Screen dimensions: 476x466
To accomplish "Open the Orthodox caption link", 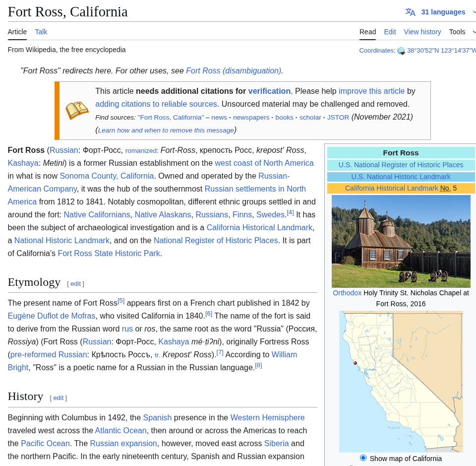I will (x=347, y=293).
